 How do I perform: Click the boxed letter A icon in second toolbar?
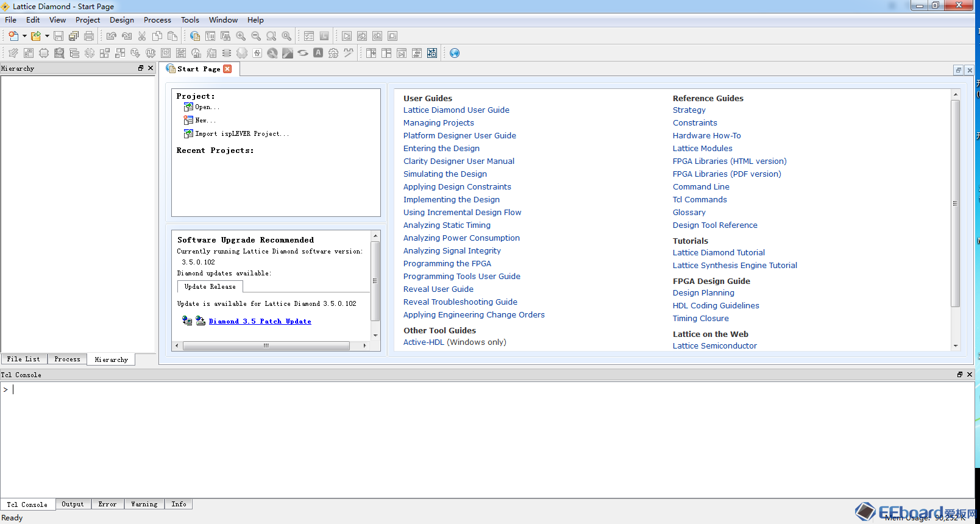click(x=318, y=53)
